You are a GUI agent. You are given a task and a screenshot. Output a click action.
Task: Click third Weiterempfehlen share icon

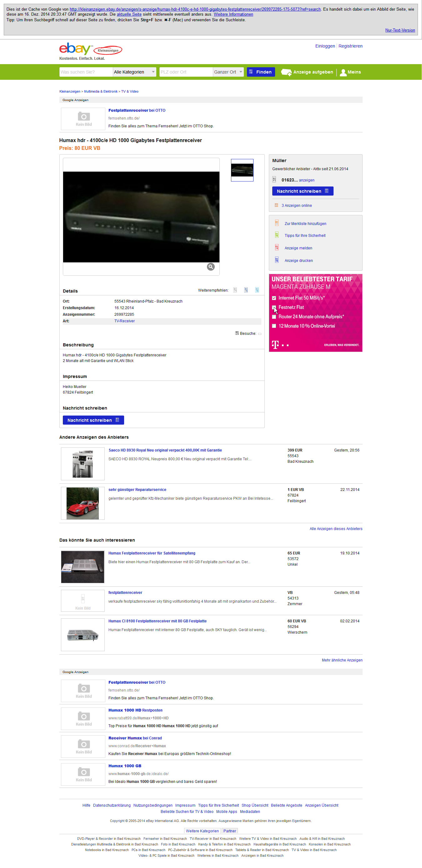pyautogui.click(x=257, y=290)
